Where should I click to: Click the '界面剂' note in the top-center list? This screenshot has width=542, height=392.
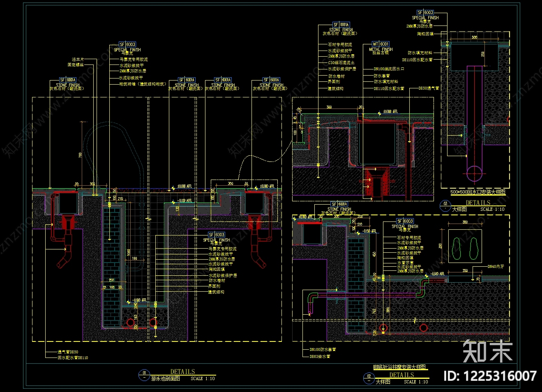[334, 82]
